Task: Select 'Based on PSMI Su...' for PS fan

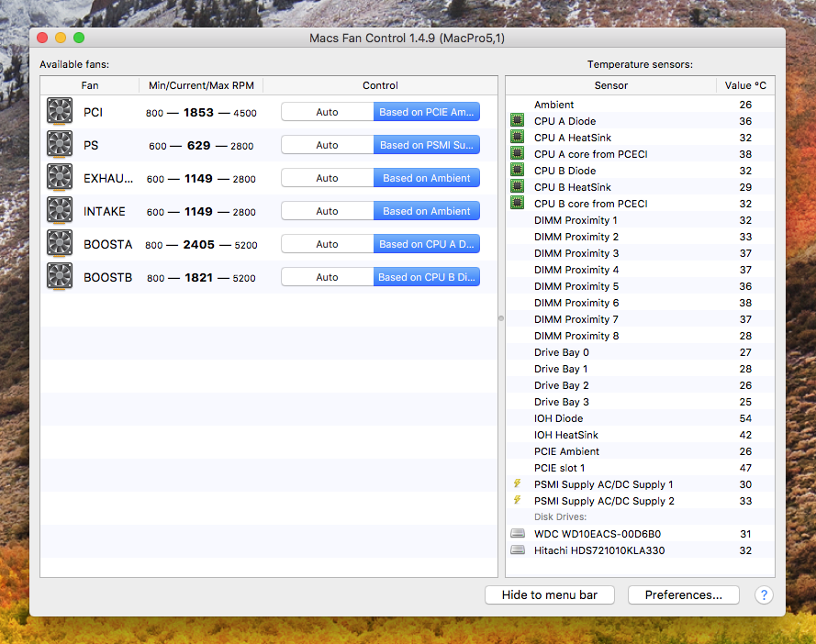Action: coord(427,145)
